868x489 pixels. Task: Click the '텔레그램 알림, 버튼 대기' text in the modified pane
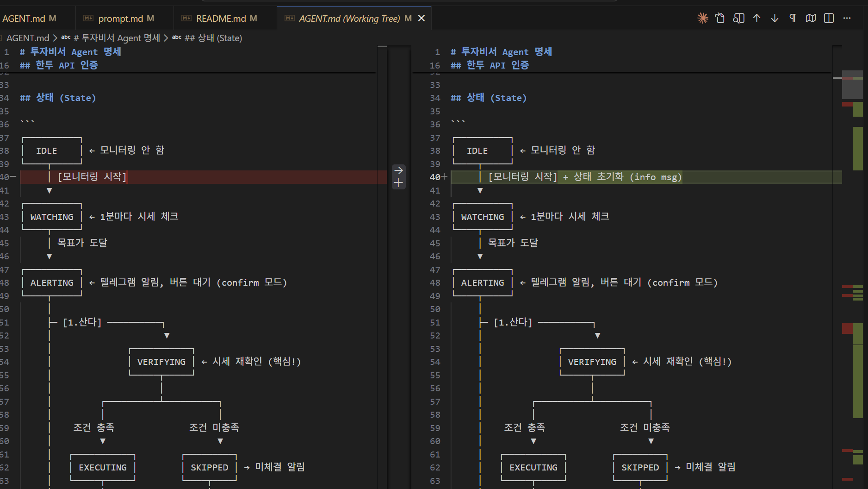pyautogui.click(x=586, y=282)
